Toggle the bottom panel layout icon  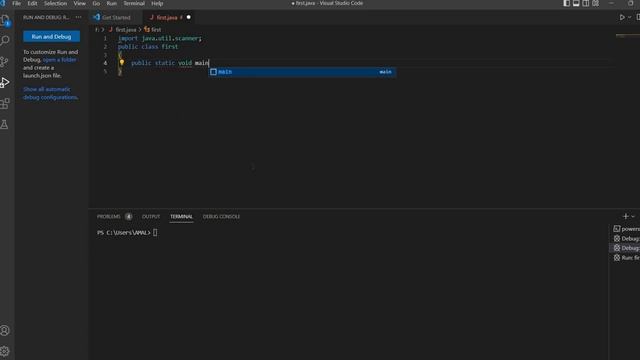click(576, 3)
